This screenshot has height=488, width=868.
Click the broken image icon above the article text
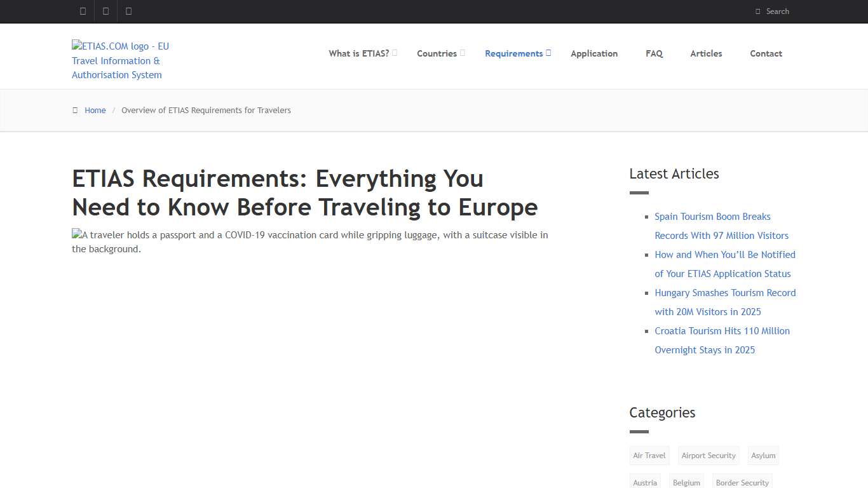tap(76, 234)
